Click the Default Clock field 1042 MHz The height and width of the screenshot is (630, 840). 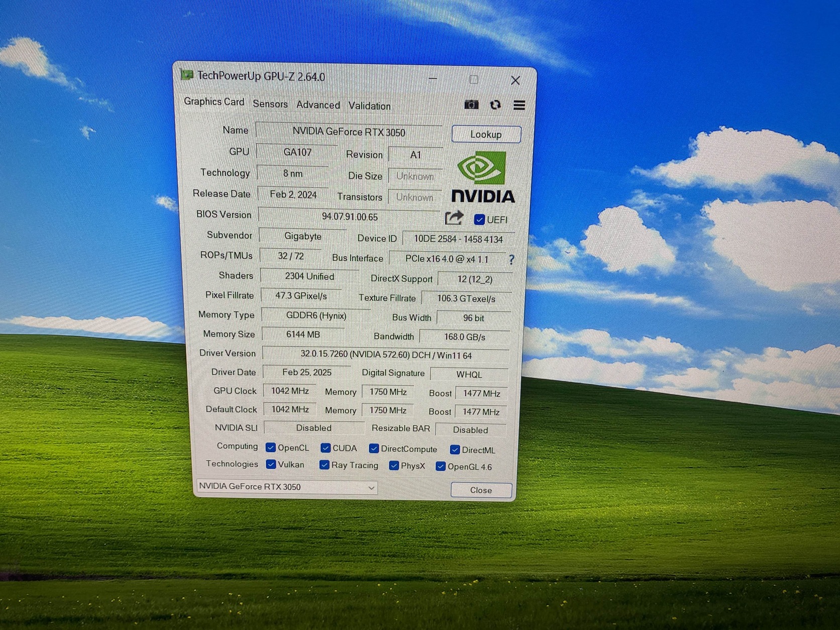tap(290, 409)
